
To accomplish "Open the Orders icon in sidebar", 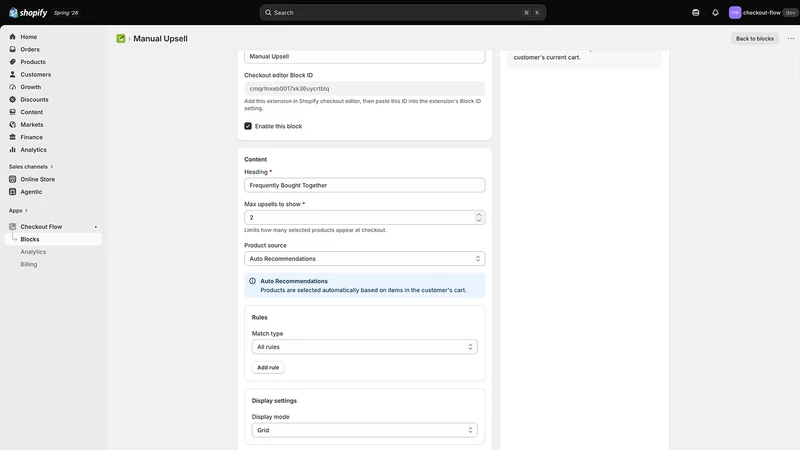I will coord(13,49).
